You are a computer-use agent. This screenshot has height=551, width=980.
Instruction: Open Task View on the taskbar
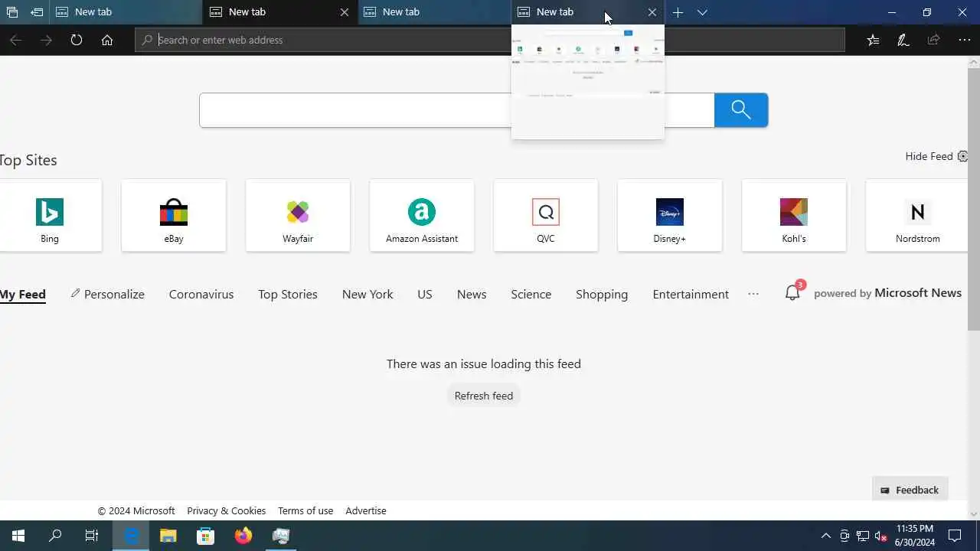coord(92,536)
